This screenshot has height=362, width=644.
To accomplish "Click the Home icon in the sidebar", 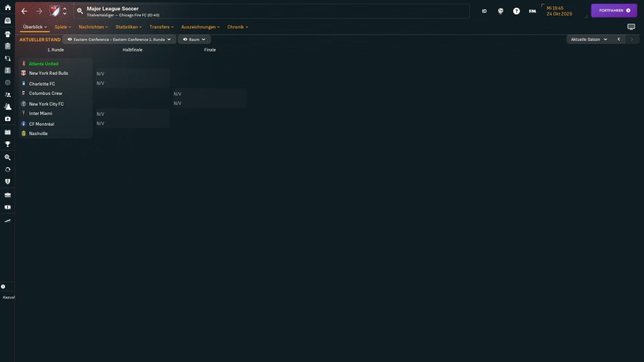I will coord(8,8).
